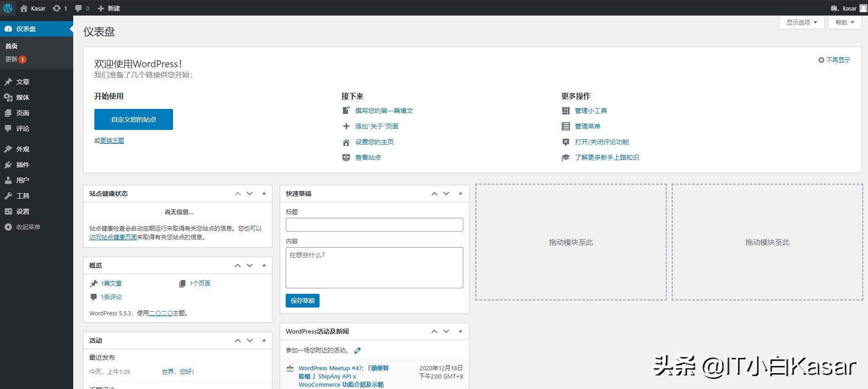Click the WordPress logo in admin bar

pyautogui.click(x=8, y=8)
